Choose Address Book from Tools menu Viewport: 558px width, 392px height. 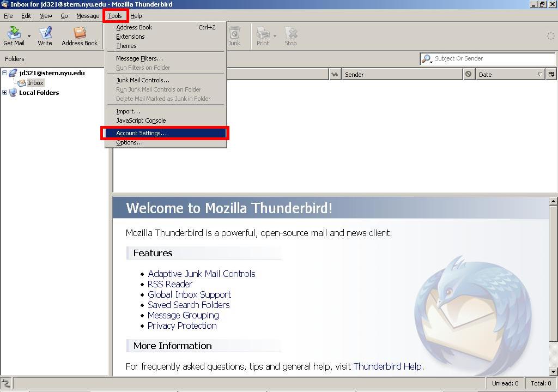coord(166,27)
